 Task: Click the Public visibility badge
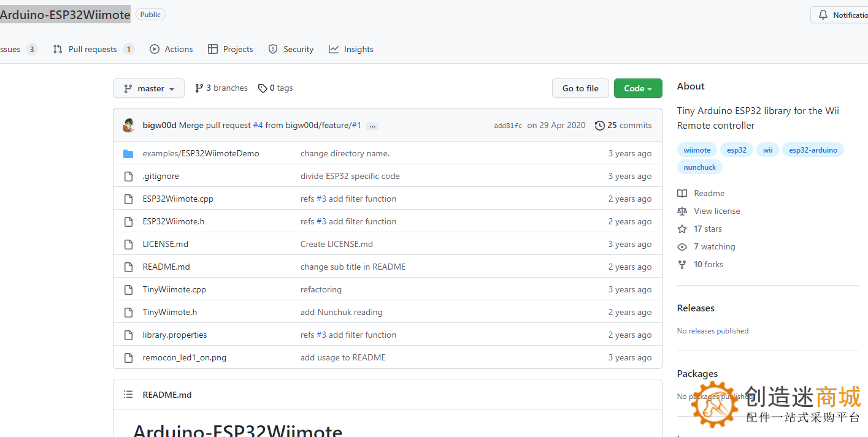pos(150,15)
